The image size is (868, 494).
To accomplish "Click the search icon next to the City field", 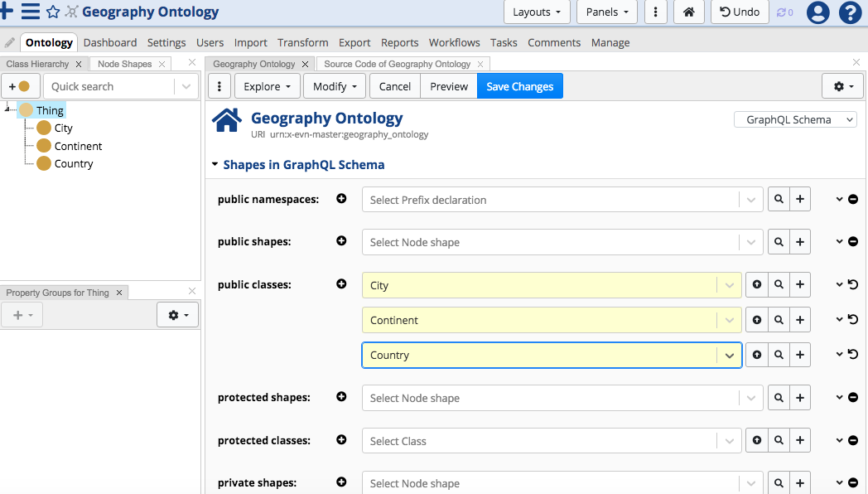I will point(779,284).
